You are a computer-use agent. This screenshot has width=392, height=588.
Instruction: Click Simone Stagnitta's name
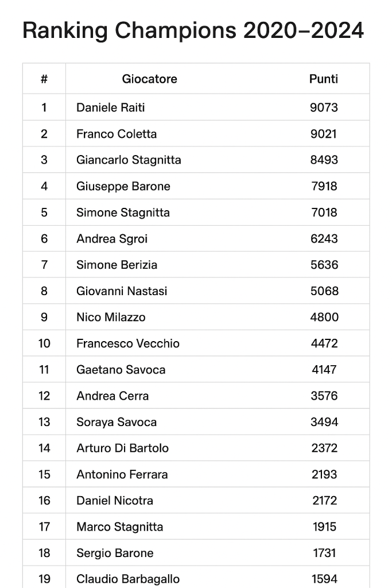123,212
